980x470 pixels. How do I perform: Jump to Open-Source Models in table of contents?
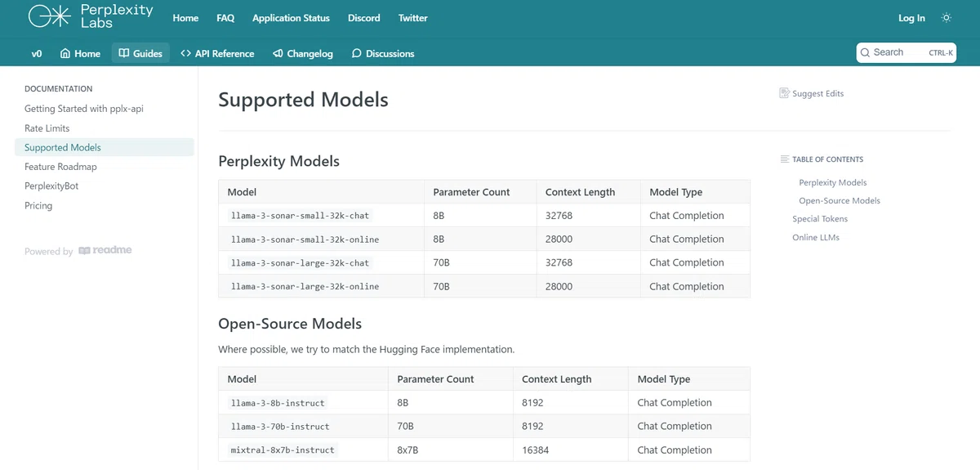(x=840, y=200)
